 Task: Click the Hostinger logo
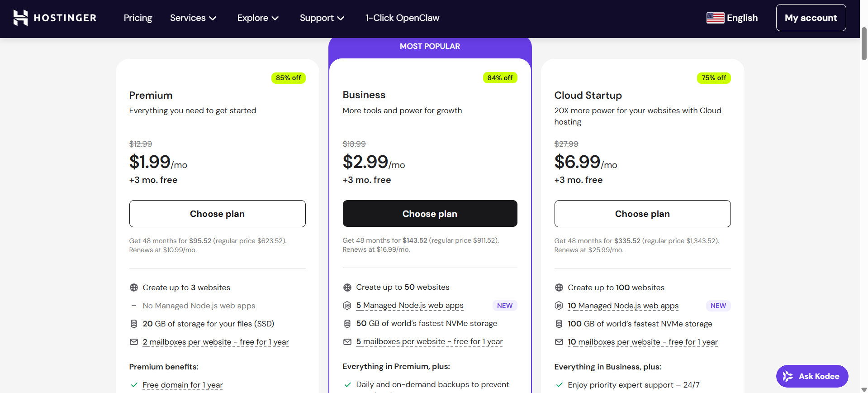54,18
